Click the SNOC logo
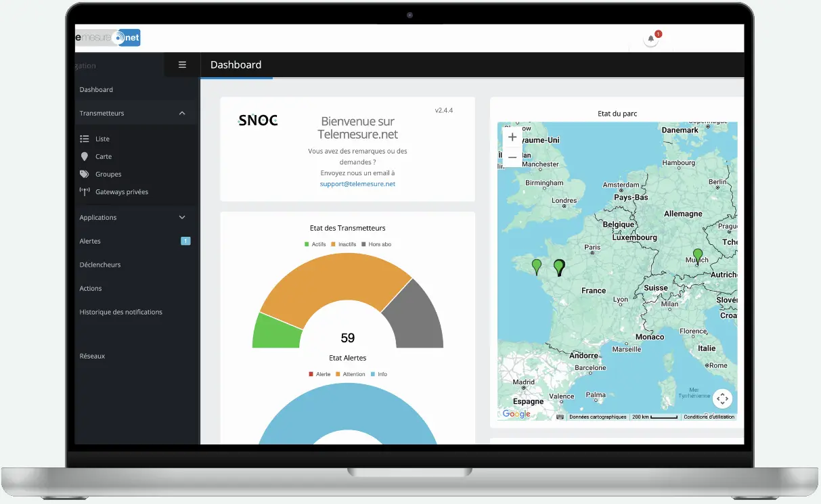This screenshot has width=821, height=504. 258,120
